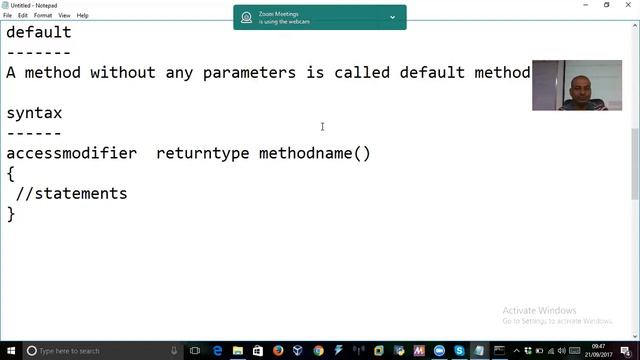Open the Action Center notifications icon

point(625,351)
